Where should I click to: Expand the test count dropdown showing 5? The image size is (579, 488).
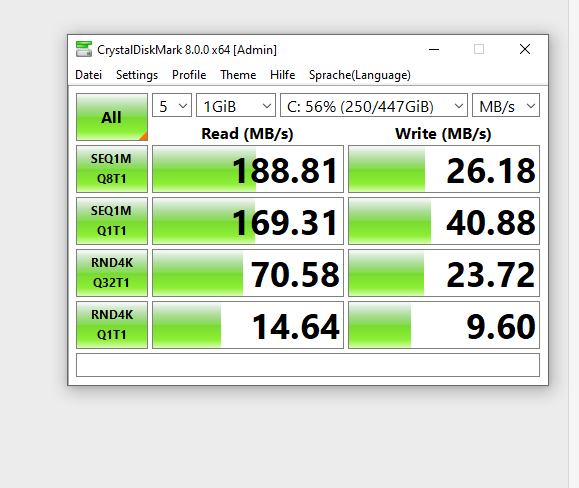coord(172,105)
